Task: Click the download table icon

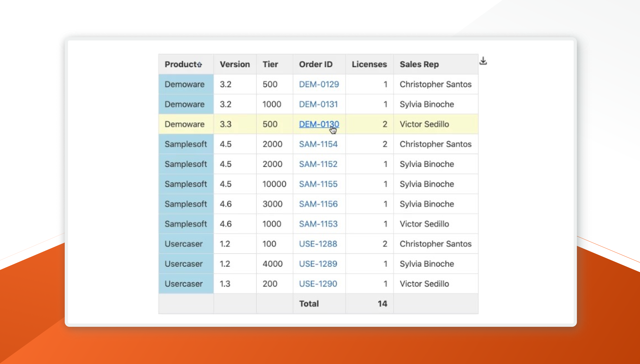Action: coord(483,61)
